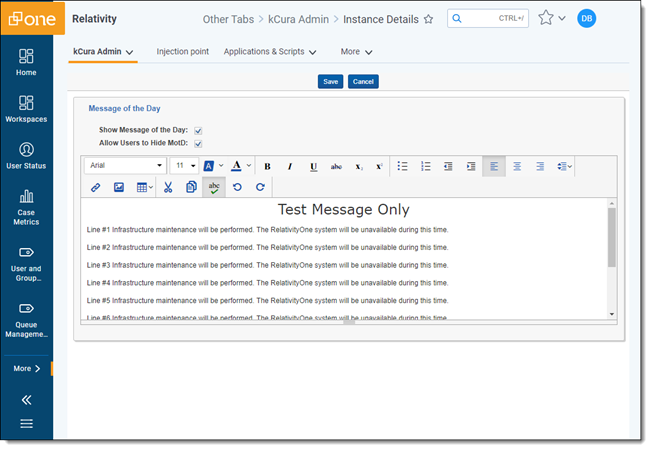This screenshot has height=449, width=650.
Task: Click the cut scissors icon
Action: 168,187
